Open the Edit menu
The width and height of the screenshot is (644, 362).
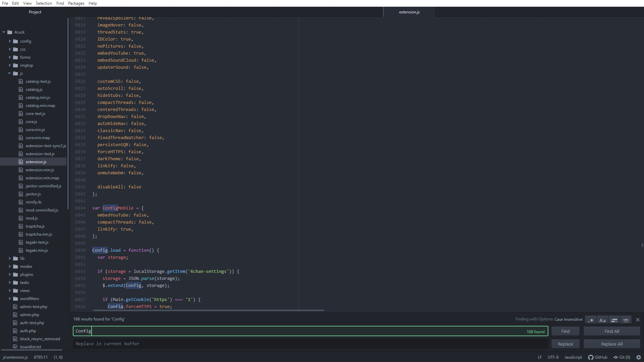coord(15,3)
